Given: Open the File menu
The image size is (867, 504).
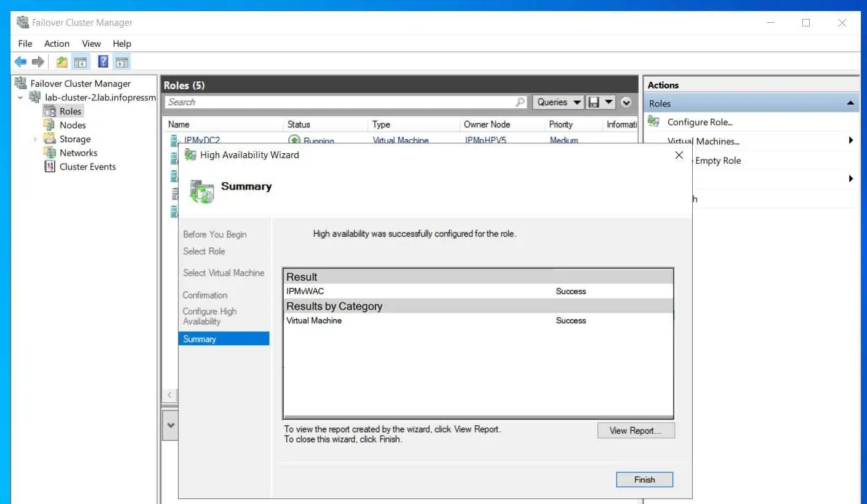Looking at the screenshot, I should click(25, 44).
